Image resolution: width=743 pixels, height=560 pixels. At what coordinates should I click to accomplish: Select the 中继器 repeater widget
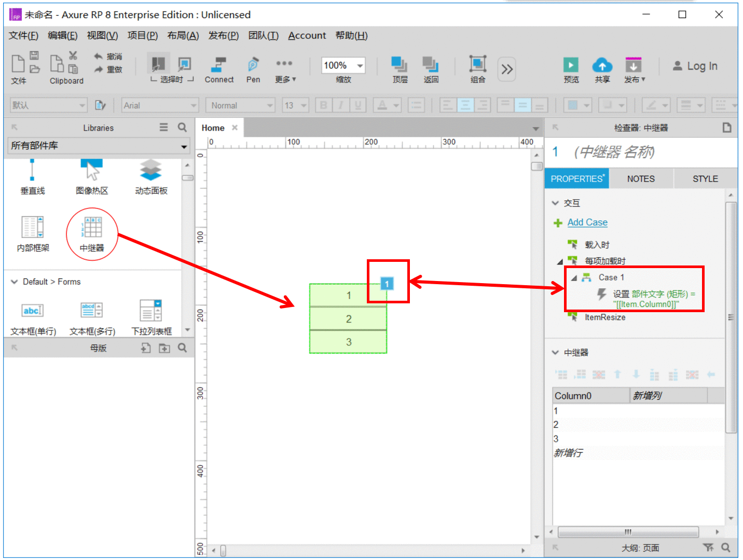point(92,234)
